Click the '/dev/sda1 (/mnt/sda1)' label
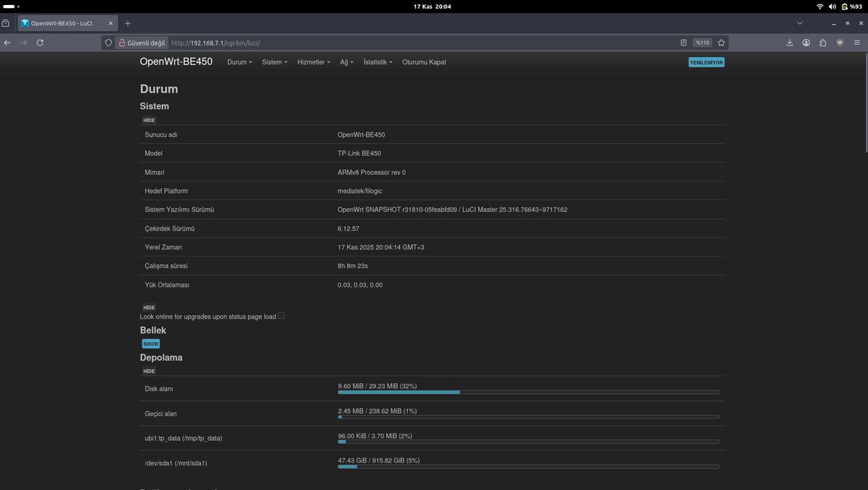 click(x=176, y=463)
